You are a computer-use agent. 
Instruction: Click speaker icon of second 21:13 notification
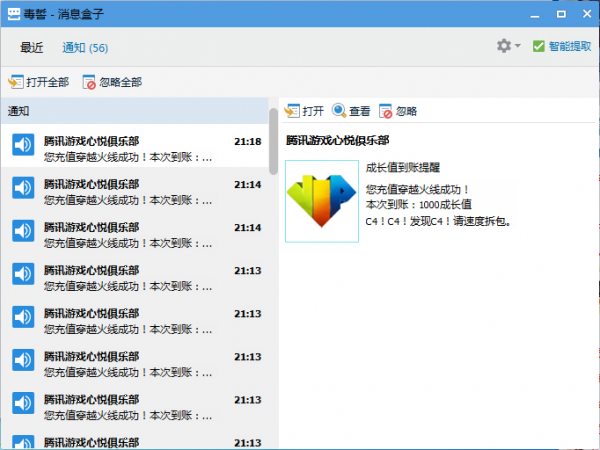point(23,317)
